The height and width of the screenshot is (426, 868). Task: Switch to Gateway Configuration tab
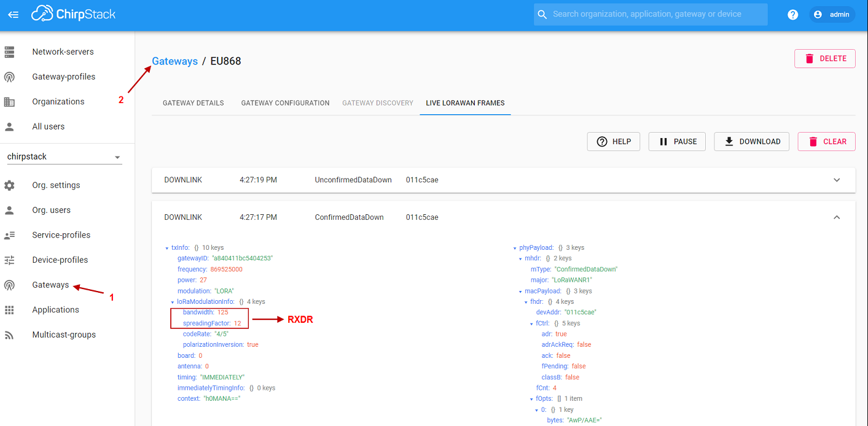tap(286, 103)
